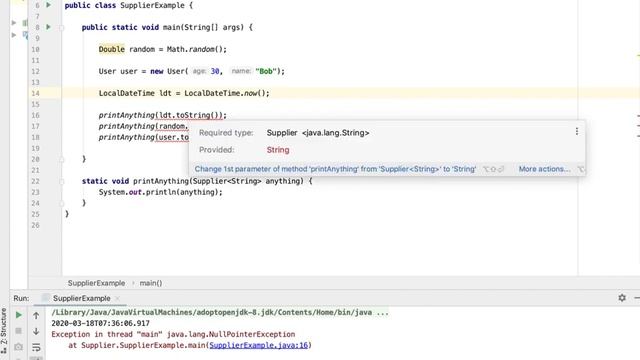Click 'Math.random()' call on line 10

coord(195,49)
